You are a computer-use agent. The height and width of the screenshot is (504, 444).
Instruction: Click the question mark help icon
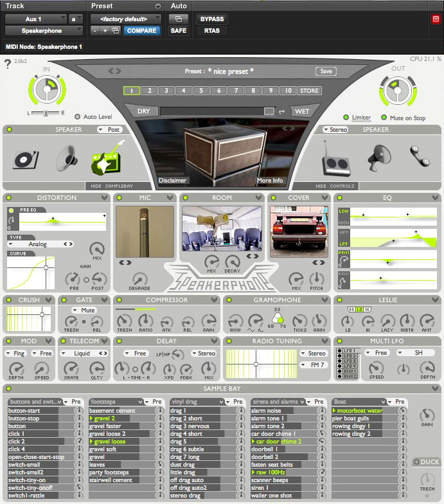point(8,64)
